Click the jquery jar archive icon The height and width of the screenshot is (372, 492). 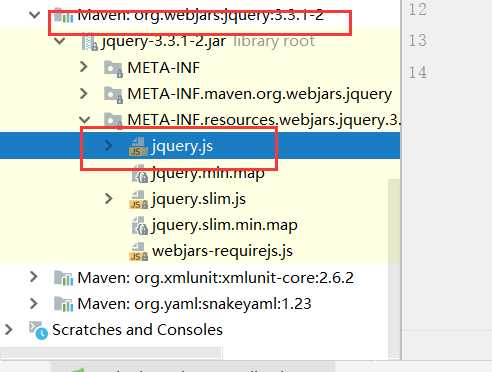[x=89, y=42]
